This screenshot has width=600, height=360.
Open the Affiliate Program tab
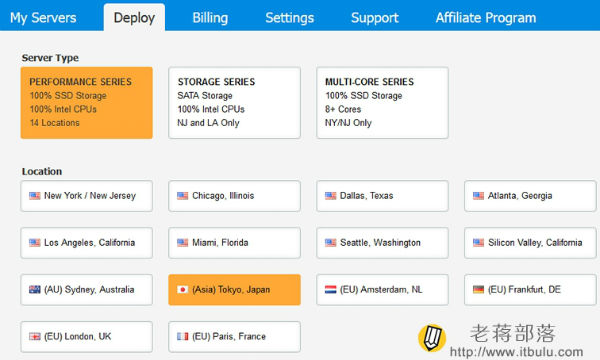pos(486,18)
